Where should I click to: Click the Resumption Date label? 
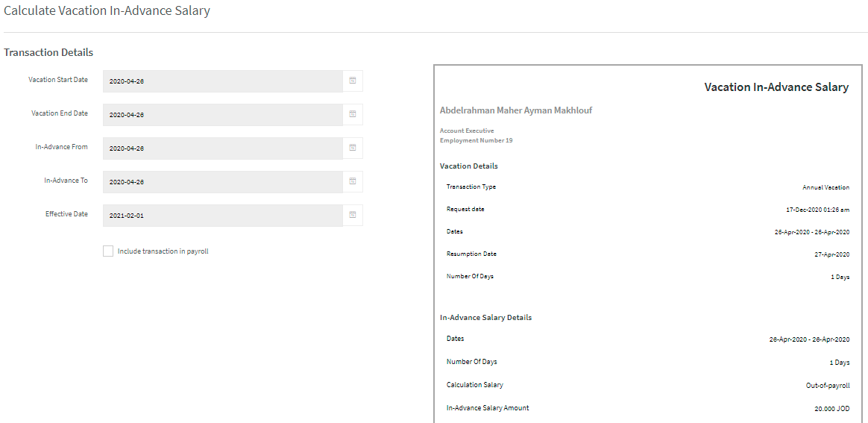tap(471, 254)
